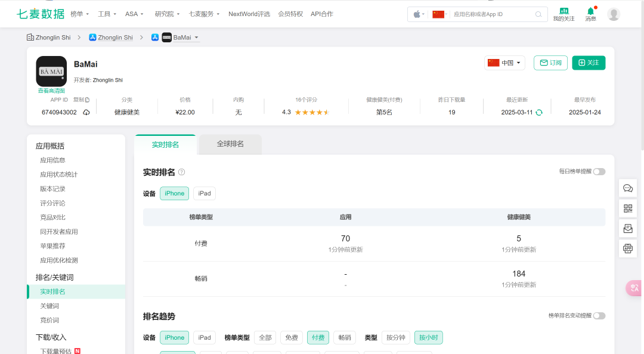Click the red N badge by 下载量预估
The height and width of the screenshot is (354, 644).
77,351
